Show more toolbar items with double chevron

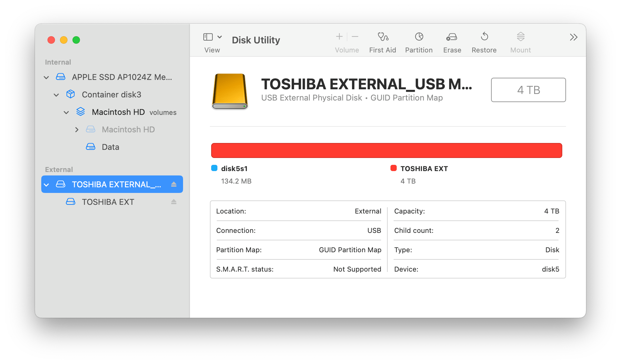click(x=574, y=37)
